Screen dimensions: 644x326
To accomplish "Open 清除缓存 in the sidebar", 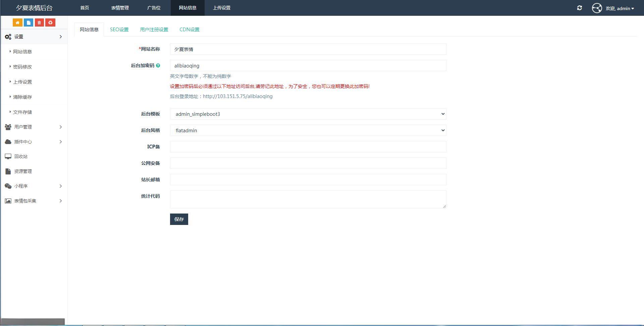I will [x=22, y=97].
